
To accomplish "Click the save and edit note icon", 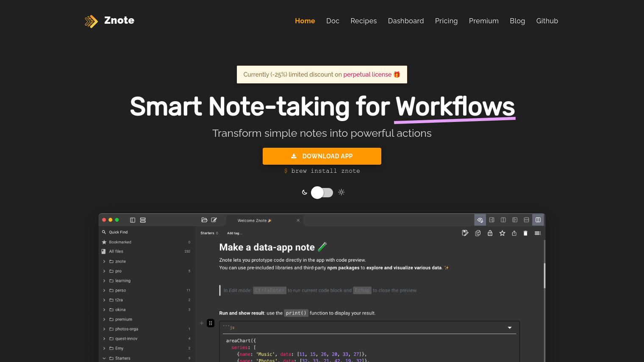I will (465, 233).
